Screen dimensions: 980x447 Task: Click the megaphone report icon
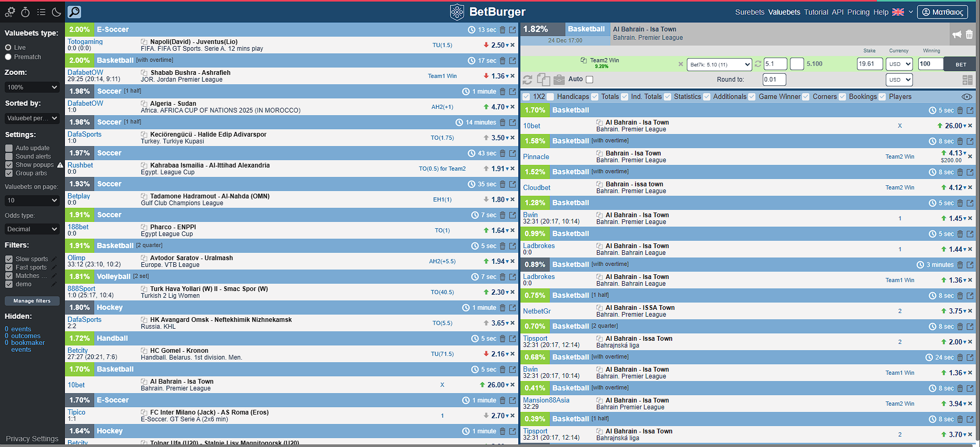pos(956,35)
